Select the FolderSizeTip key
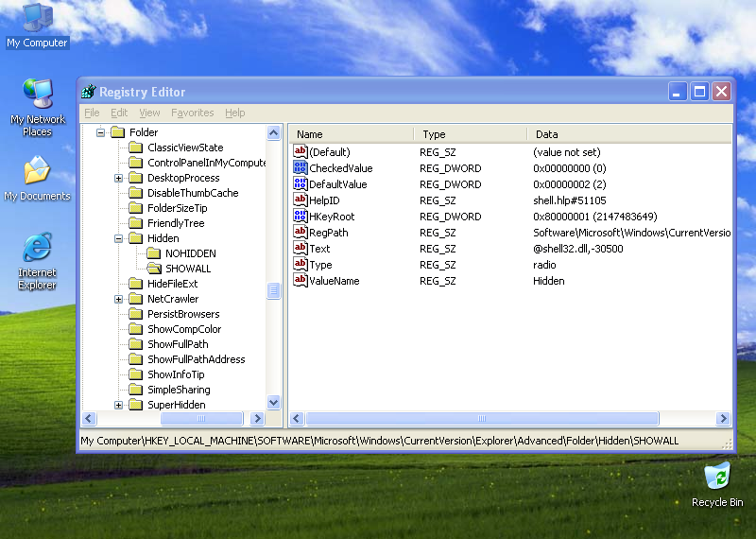The height and width of the screenshot is (539, 756). 177,208
